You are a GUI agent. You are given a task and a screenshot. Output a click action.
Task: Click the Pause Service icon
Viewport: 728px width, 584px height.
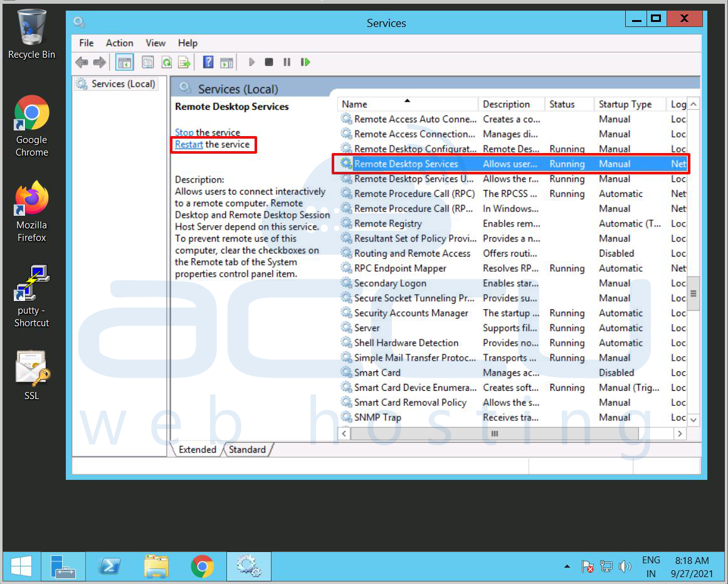pyautogui.click(x=287, y=62)
